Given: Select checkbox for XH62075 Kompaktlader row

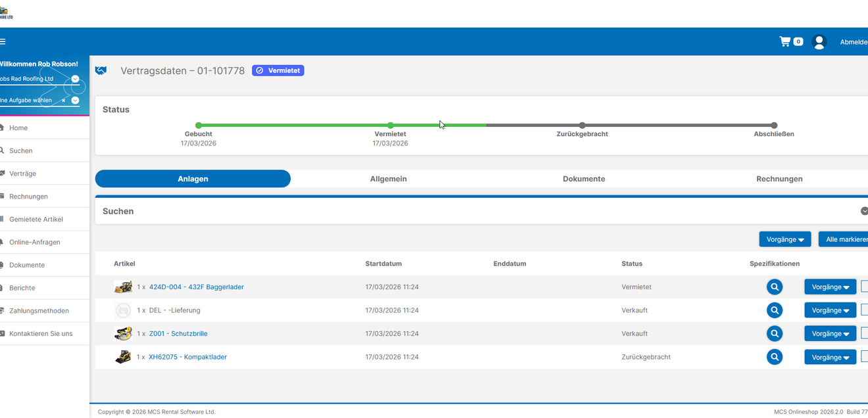Looking at the screenshot, I should pos(864,356).
